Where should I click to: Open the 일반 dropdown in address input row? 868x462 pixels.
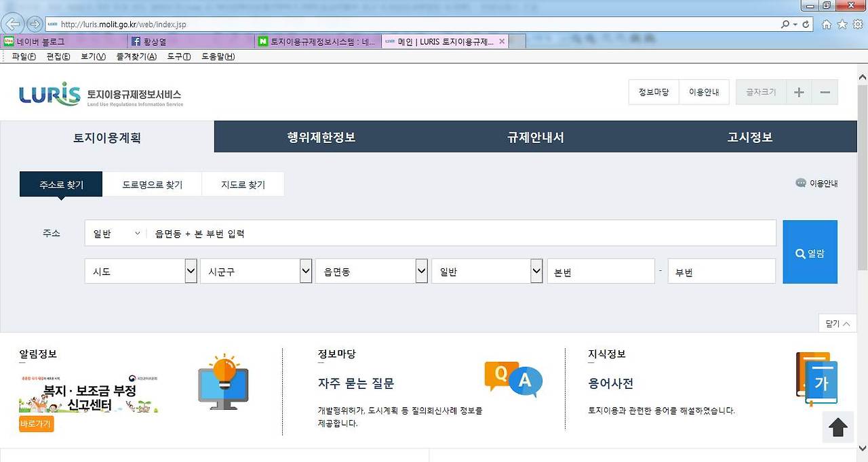point(116,234)
